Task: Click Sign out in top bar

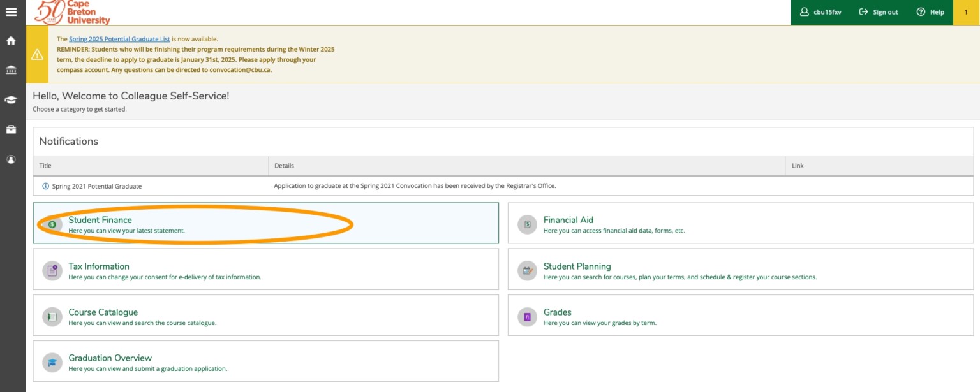Action: pyautogui.click(x=878, y=12)
